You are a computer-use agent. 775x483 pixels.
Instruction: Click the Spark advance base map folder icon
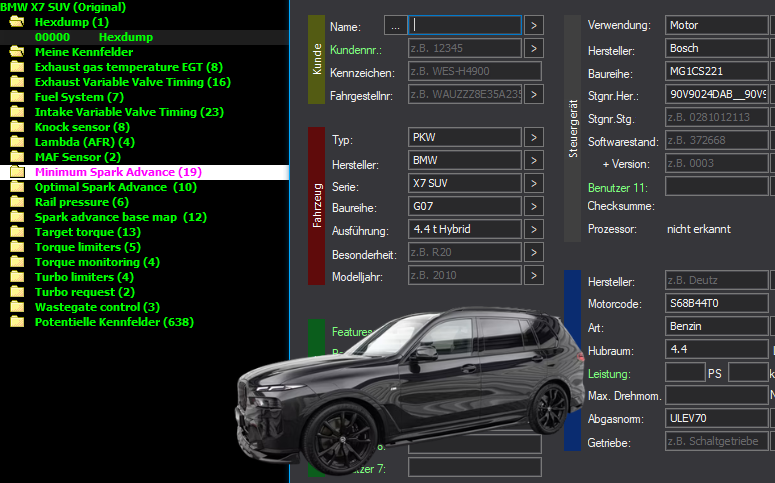click(17, 217)
